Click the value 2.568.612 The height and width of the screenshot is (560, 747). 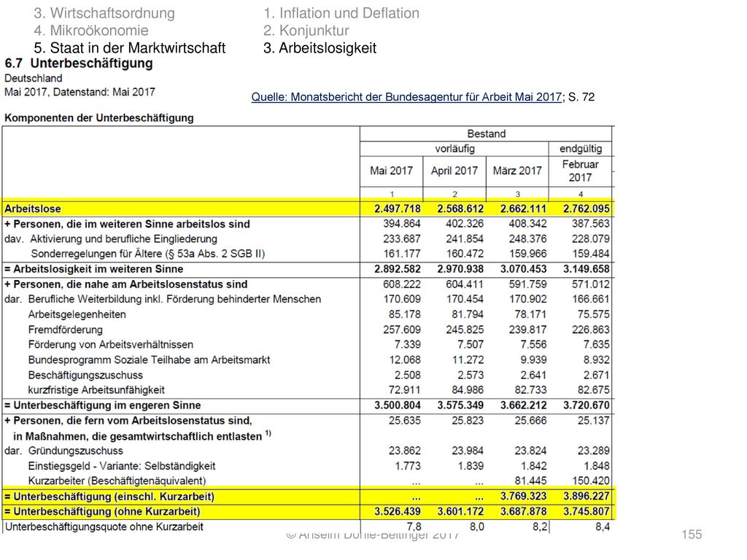(460, 209)
